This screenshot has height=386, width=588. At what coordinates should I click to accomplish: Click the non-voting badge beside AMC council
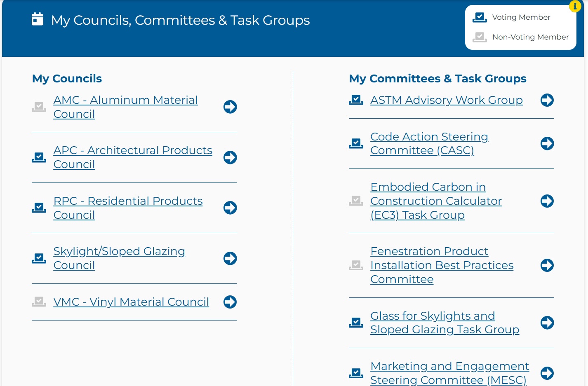pyautogui.click(x=39, y=107)
